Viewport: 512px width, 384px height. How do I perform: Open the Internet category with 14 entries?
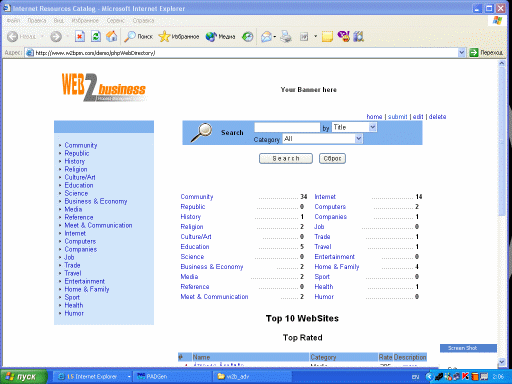[325, 197]
